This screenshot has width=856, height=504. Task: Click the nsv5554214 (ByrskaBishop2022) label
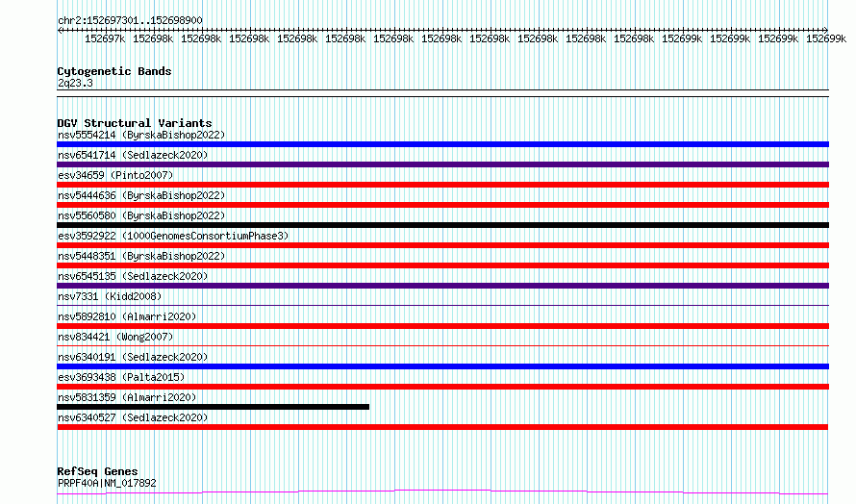tap(141, 135)
